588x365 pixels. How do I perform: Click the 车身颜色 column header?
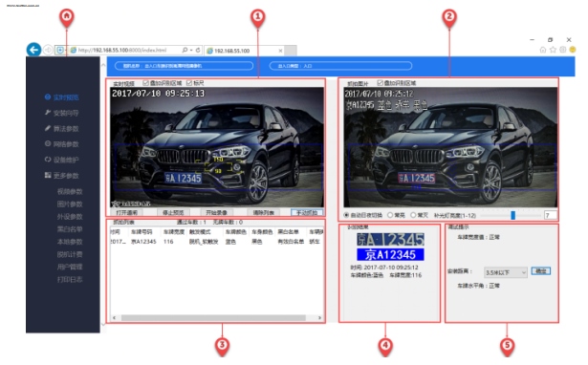[262, 232]
